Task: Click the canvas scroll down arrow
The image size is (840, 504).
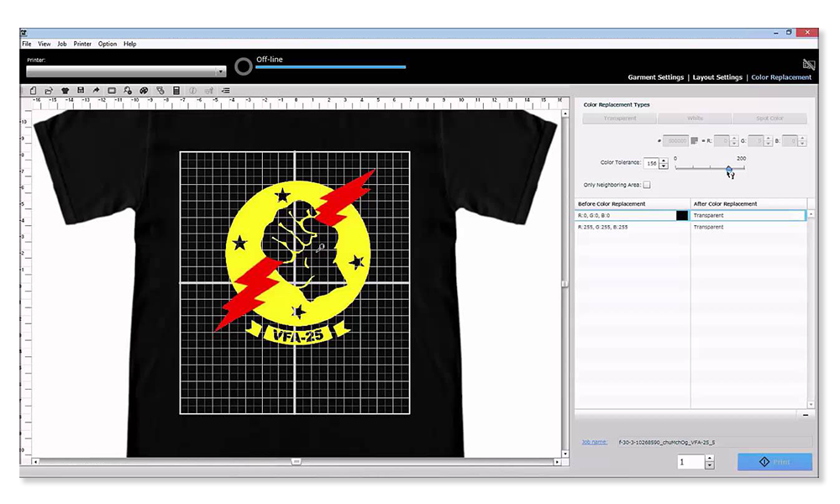Action: point(564,454)
